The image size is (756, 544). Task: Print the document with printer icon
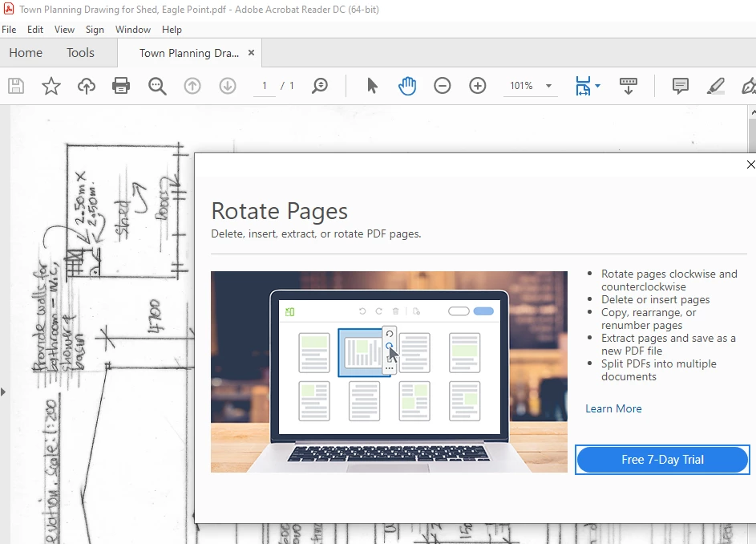coord(121,86)
